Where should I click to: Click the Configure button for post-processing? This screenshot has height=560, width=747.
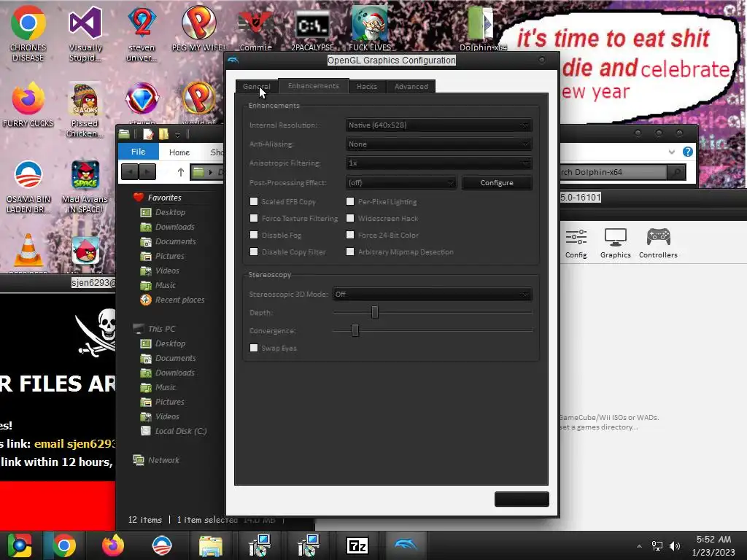point(497,183)
